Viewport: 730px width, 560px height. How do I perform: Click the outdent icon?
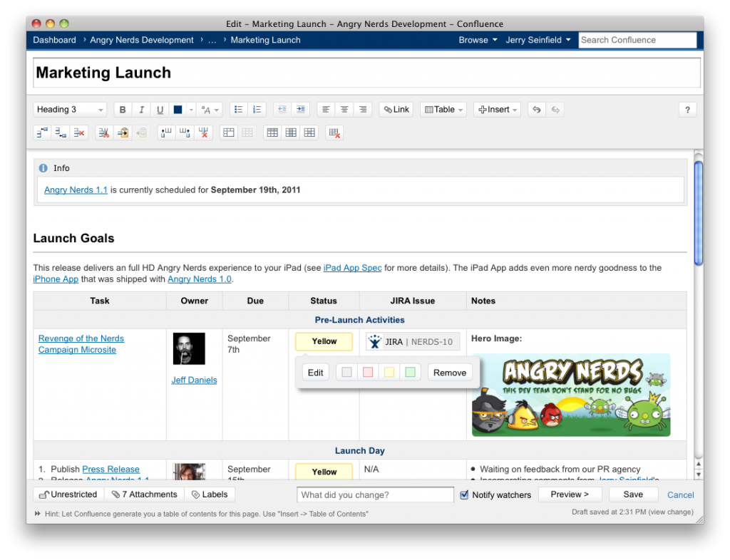click(x=282, y=110)
